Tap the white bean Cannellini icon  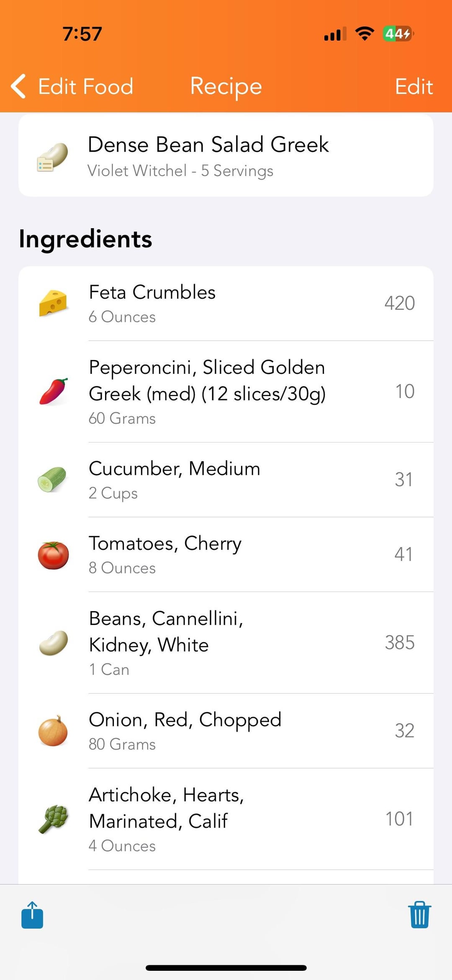[x=53, y=643]
